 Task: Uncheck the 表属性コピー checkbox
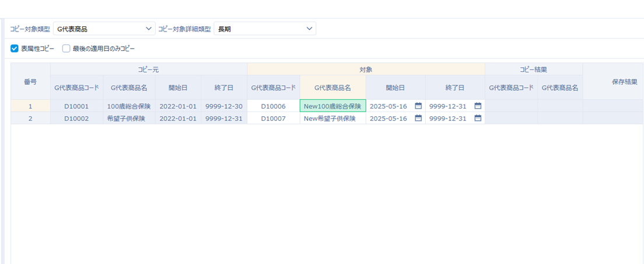coord(15,49)
